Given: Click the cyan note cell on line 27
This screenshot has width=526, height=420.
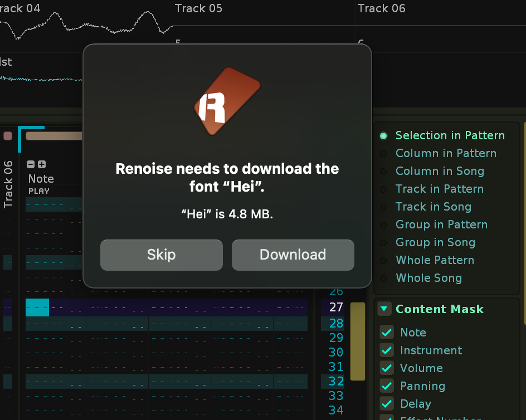Looking at the screenshot, I should (x=37, y=307).
